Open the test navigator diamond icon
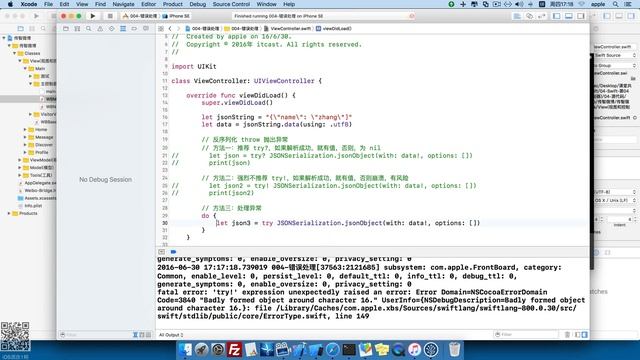The height and width of the screenshot is (360, 640). 111,29
